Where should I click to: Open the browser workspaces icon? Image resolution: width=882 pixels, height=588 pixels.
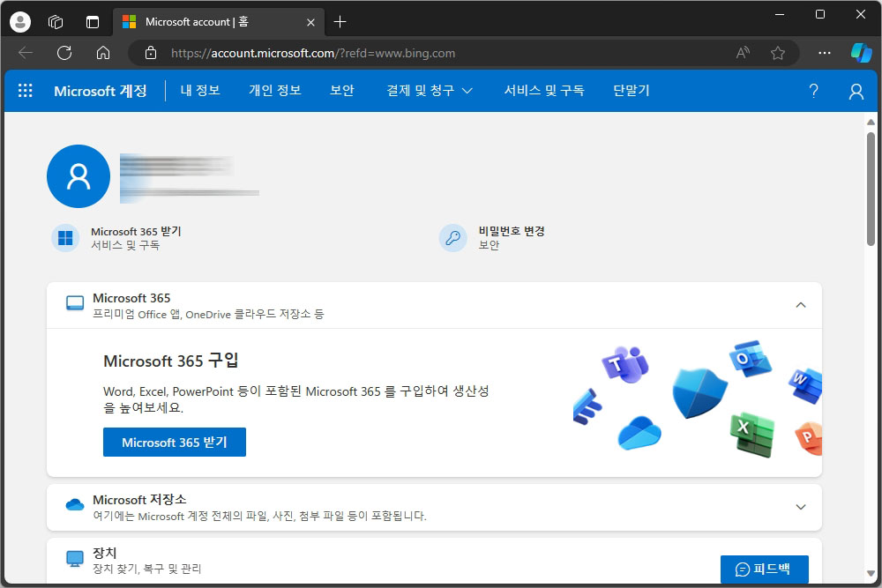56,22
